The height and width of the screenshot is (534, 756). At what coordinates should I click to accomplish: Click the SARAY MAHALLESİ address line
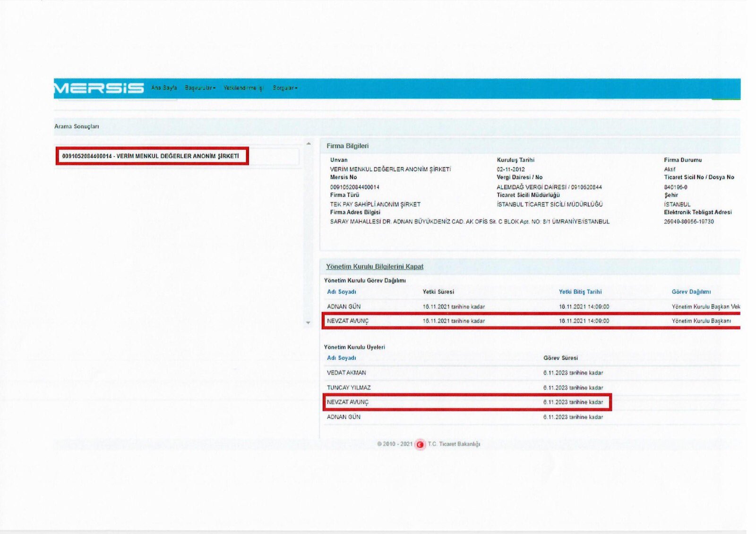[470, 221]
